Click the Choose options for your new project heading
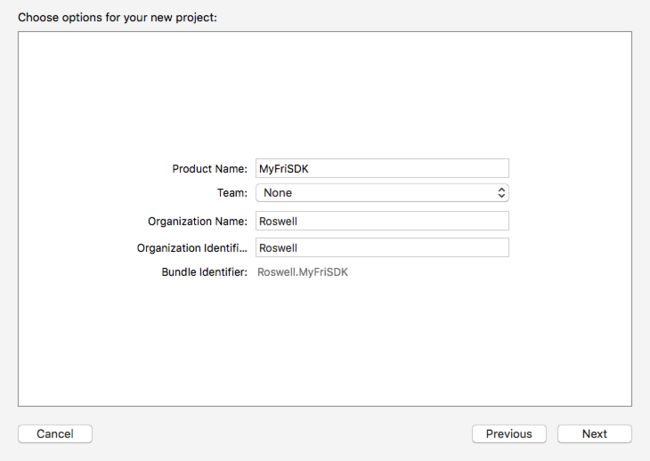 coord(117,17)
